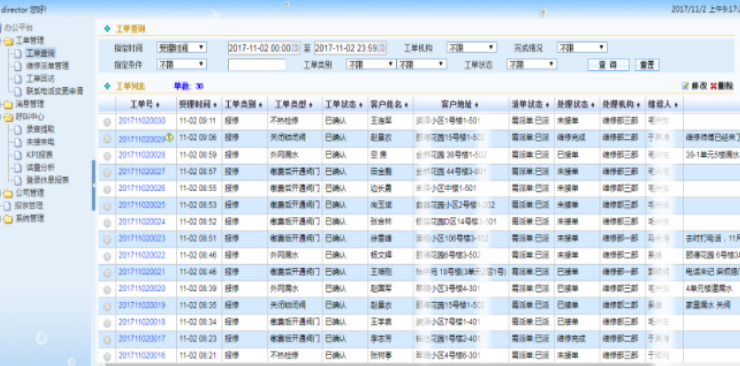Open 话量分析 in the sidebar

(x=40, y=167)
